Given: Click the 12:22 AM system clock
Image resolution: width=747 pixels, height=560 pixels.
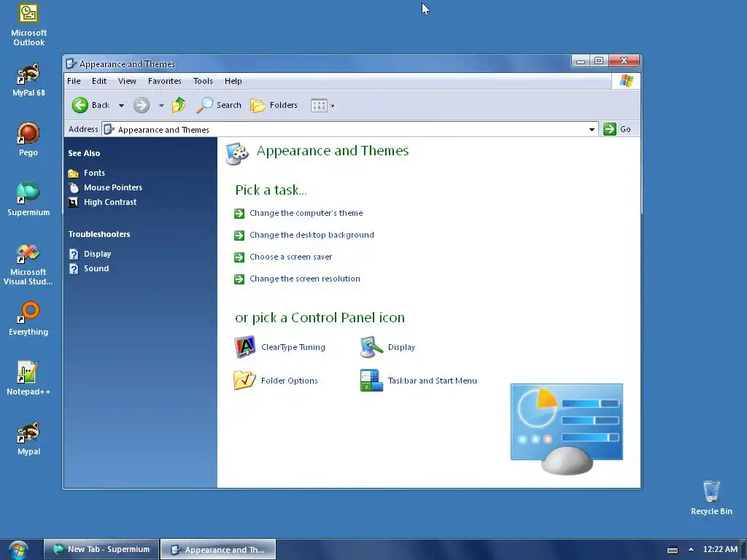Looking at the screenshot, I should coord(720,549).
